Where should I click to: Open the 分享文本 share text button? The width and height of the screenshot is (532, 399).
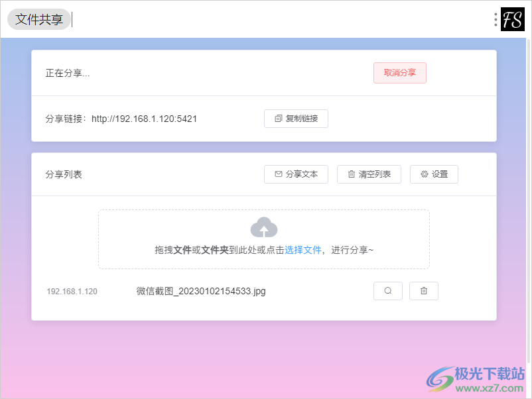pos(296,174)
